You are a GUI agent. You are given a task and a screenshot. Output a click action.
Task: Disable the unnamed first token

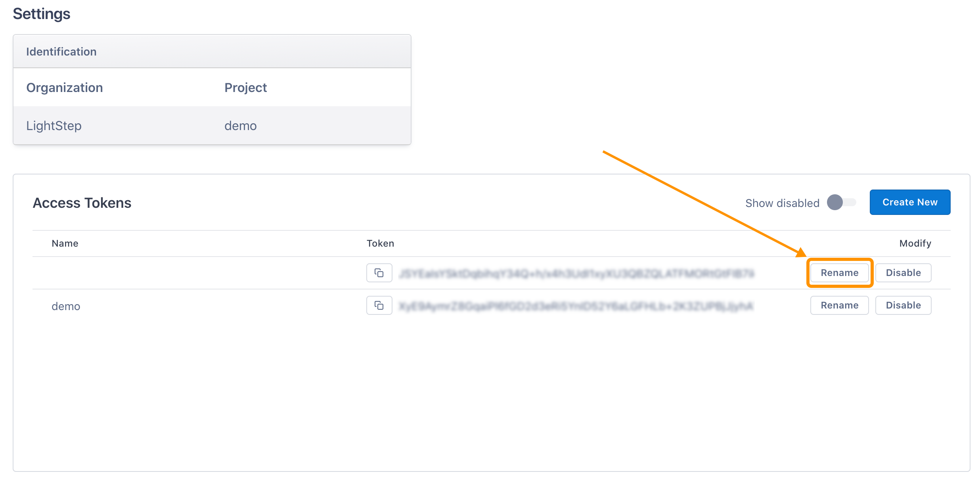(903, 273)
